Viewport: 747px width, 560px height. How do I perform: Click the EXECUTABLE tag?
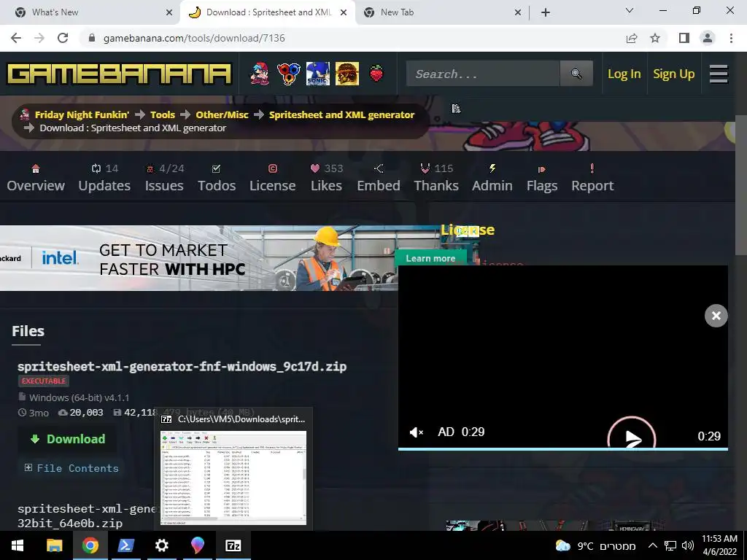tap(44, 381)
